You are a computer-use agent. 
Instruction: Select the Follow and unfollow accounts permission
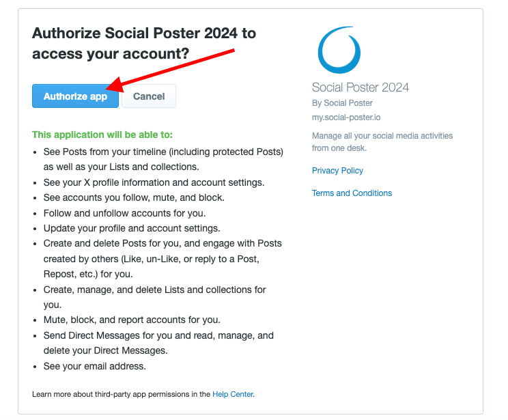point(124,213)
